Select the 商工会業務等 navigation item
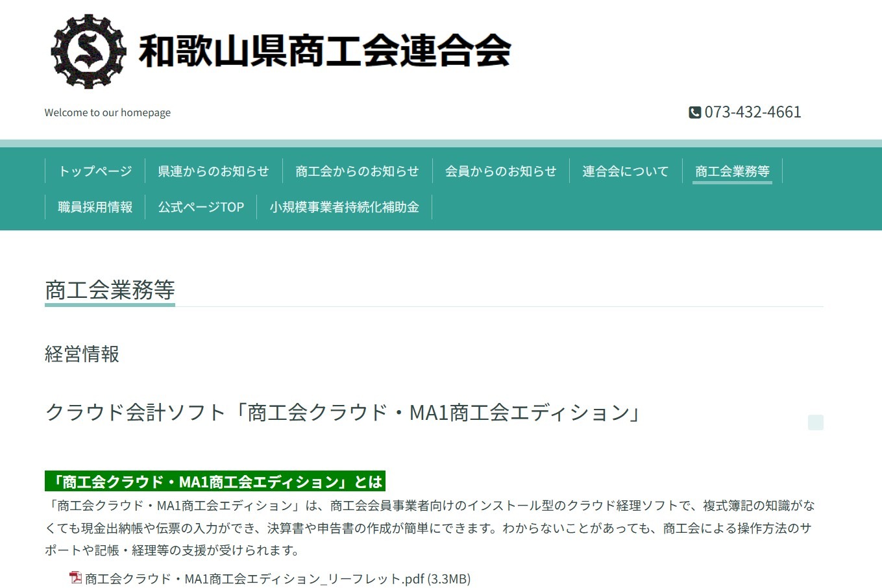Screen dimensions: 882x588 [732, 171]
